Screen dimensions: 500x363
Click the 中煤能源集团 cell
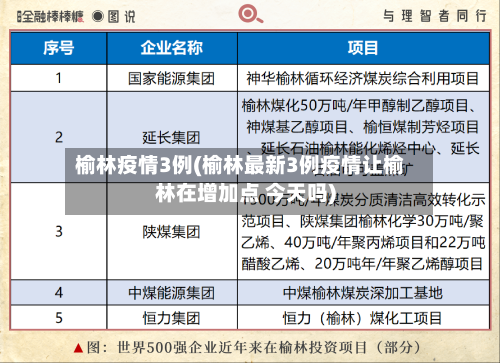tap(172, 293)
